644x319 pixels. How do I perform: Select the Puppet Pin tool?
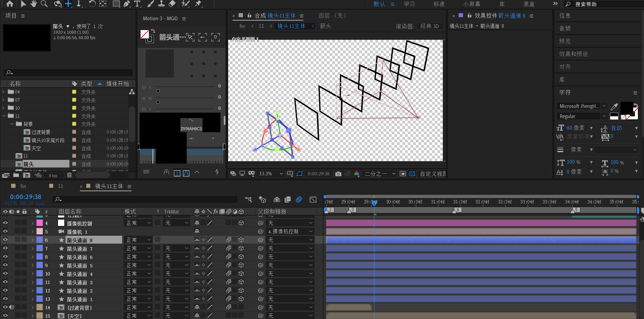point(198,4)
